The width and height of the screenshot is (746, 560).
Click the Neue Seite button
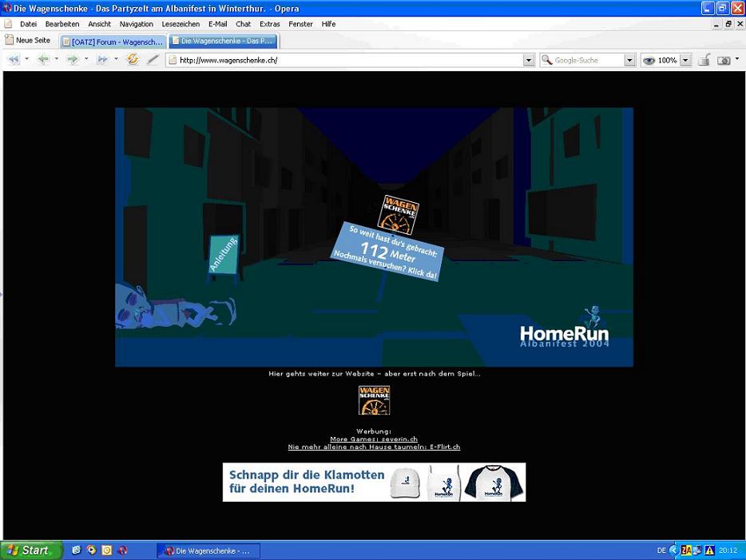click(x=28, y=40)
